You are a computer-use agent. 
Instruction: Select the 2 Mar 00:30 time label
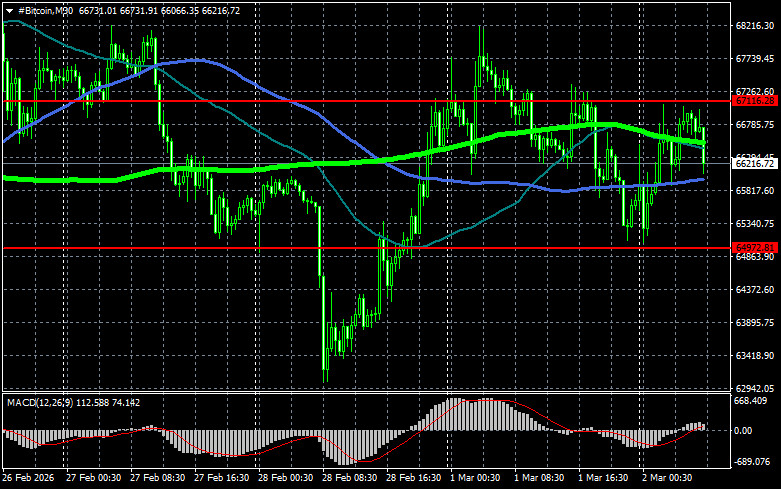tap(667, 478)
